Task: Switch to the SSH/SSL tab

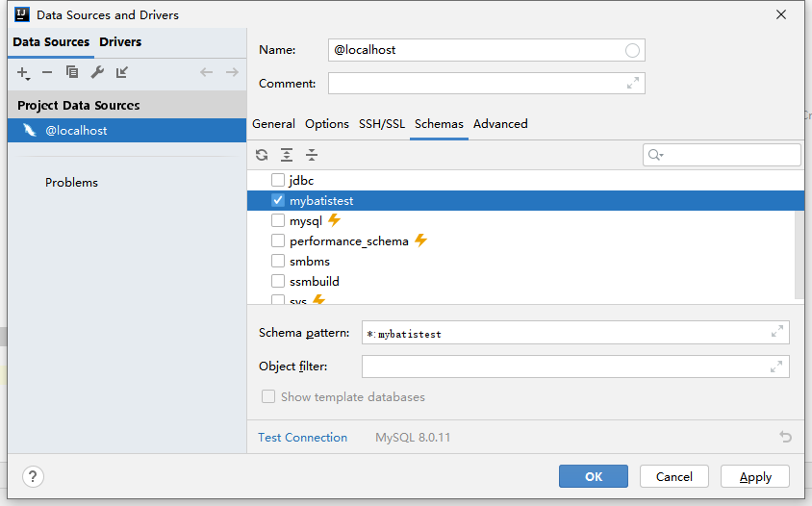Action: pos(382,124)
